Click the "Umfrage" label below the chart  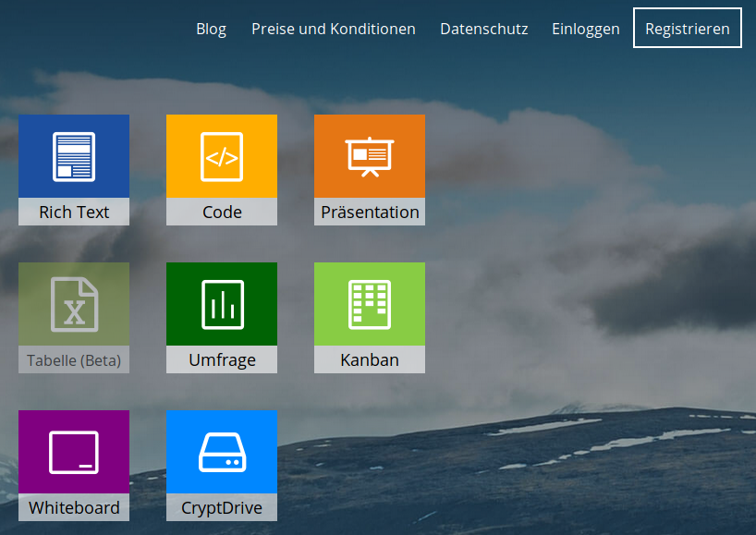[x=222, y=359]
